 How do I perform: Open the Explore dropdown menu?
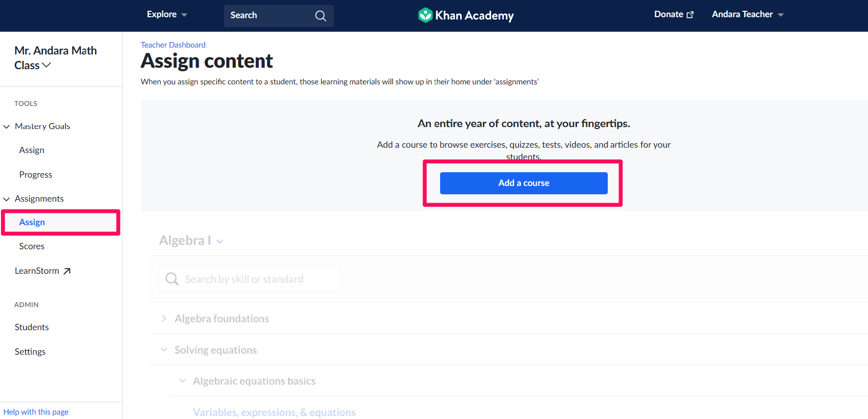[x=167, y=15]
